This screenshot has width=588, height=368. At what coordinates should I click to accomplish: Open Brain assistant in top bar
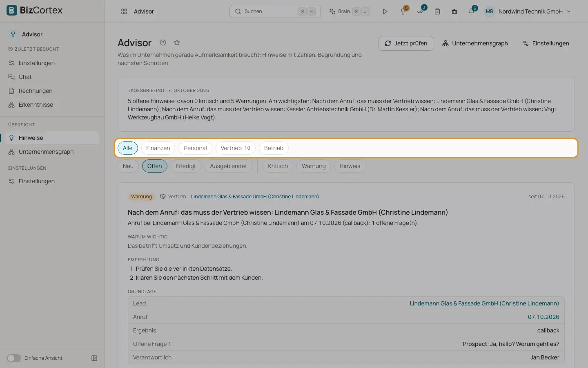pyautogui.click(x=350, y=11)
